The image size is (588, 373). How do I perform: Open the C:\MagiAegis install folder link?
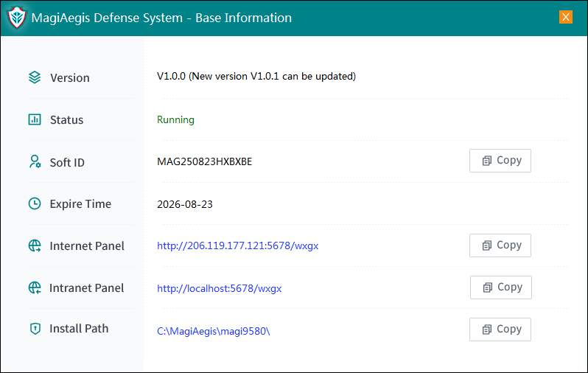[214, 331]
